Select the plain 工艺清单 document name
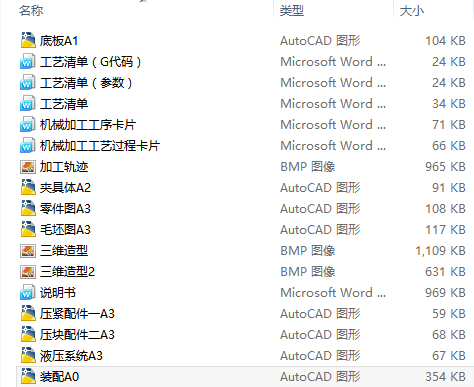The width and height of the screenshot is (474, 387). point(64,104)
